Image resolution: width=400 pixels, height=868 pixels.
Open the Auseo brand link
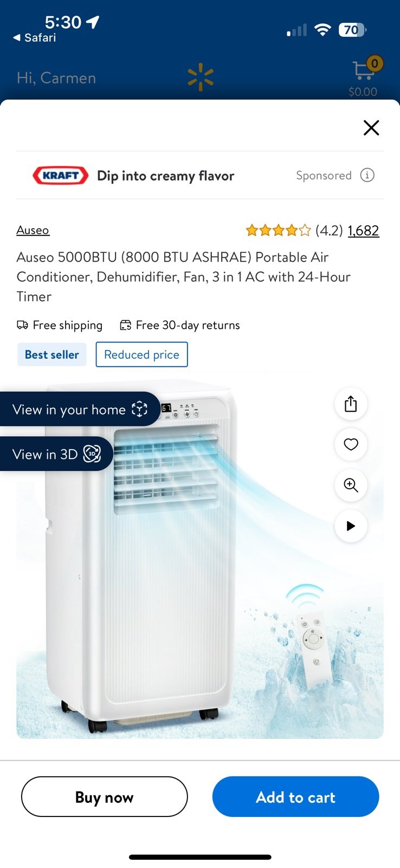click(33, 230)
